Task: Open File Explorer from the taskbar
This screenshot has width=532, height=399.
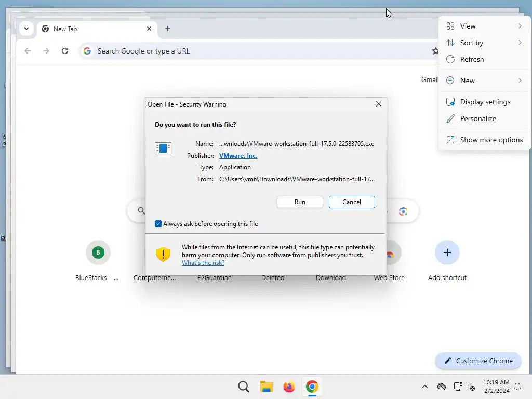Action: (x=267, y=387)
